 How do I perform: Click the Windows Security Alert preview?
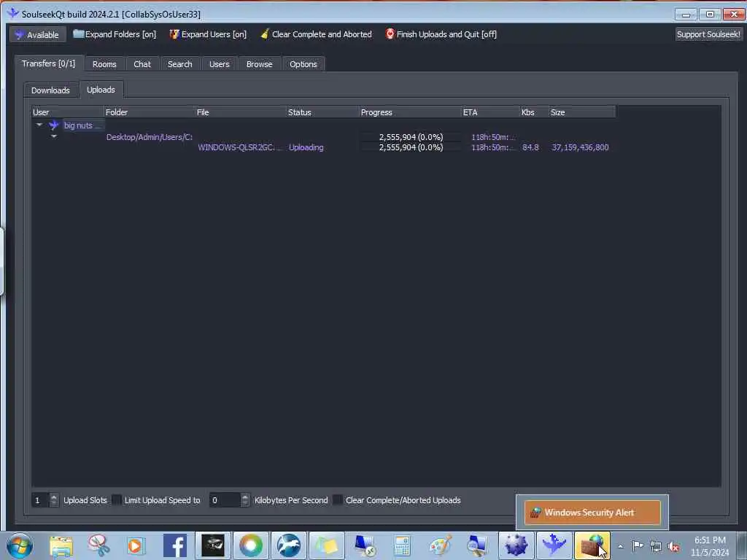(x=592, y=513)
